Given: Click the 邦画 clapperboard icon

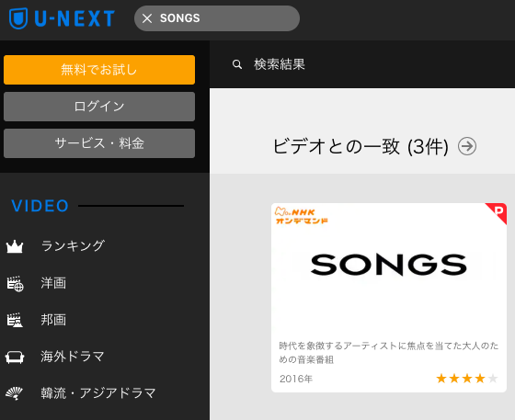Looking at the screenshot, I should (15, 320).
